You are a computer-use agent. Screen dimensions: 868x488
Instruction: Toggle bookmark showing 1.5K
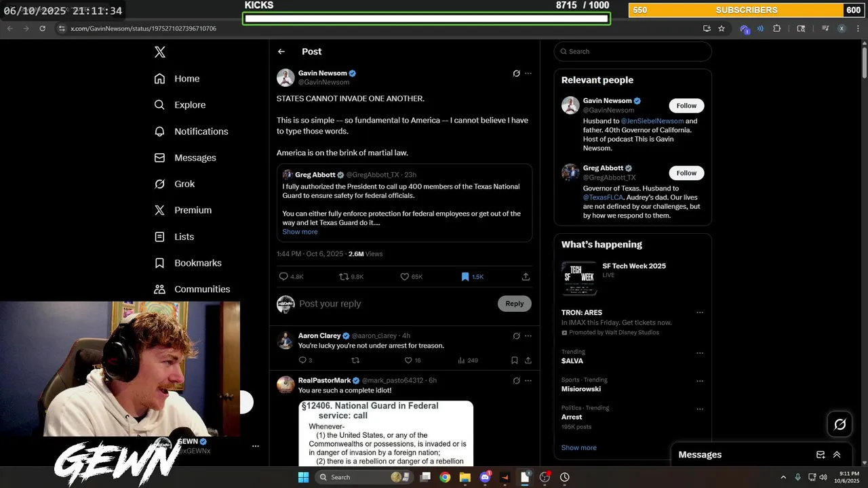click(x=472, y=277)
